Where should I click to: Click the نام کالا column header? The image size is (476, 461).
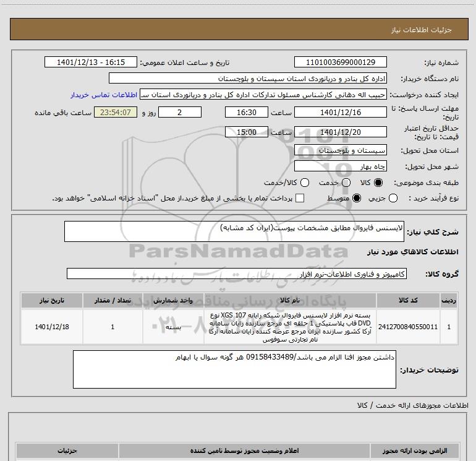pyautogui.click(x=290, y=300)
